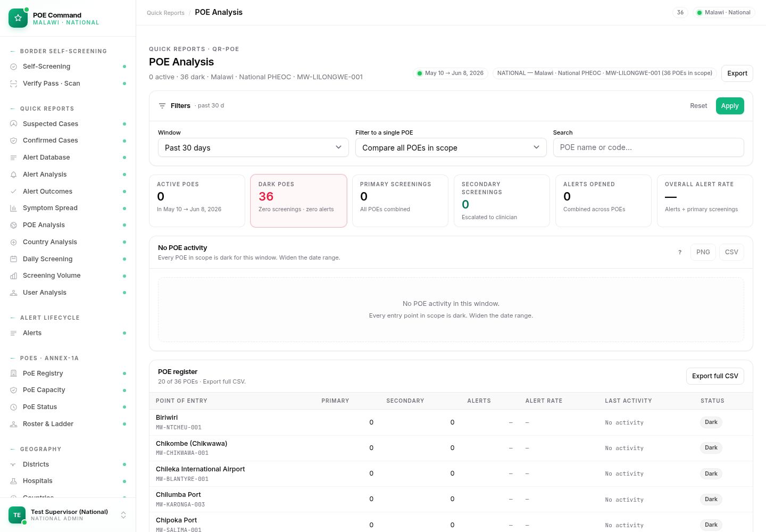Click the question mark help icon
The height and width of the screenshot is (532, 766).
[x=680, y=252]
